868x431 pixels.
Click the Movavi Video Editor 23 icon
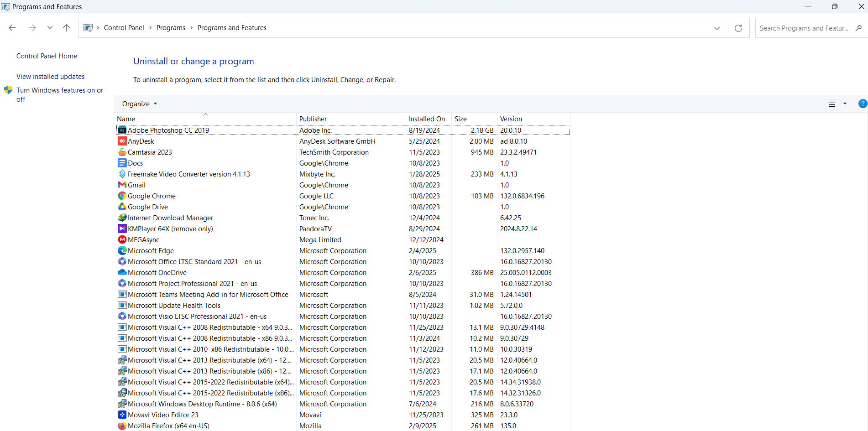122,415
